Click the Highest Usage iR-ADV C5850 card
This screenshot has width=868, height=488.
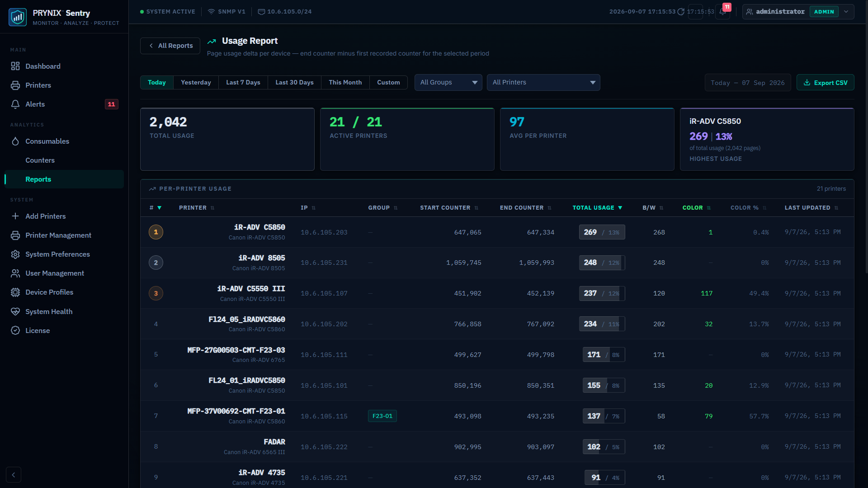767,140
